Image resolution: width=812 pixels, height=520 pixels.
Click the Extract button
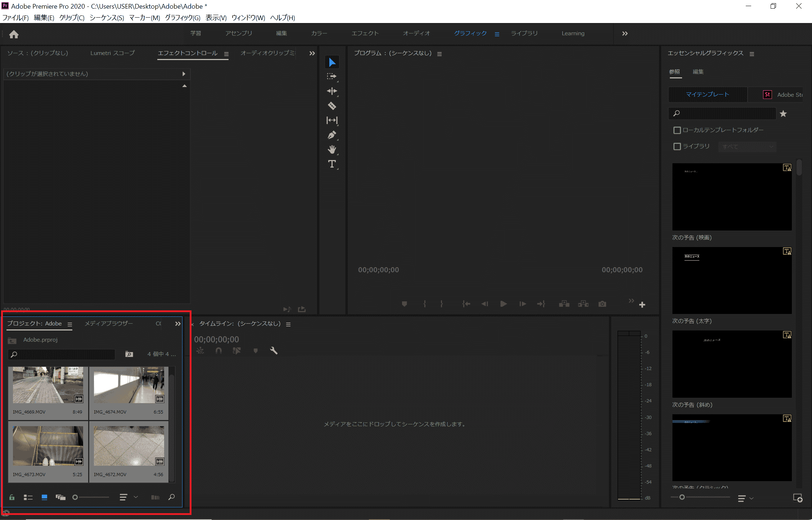pyautogui.click(x=583, y=304)
